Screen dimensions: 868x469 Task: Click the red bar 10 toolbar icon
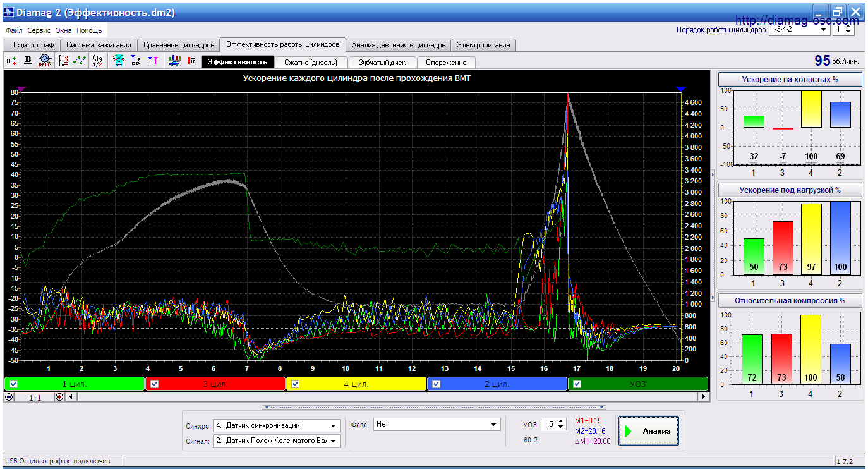[191, 61]
